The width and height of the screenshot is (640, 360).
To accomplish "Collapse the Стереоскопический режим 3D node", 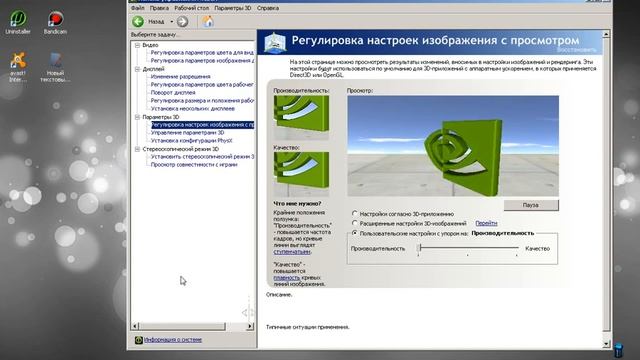I will coord(138,149).
